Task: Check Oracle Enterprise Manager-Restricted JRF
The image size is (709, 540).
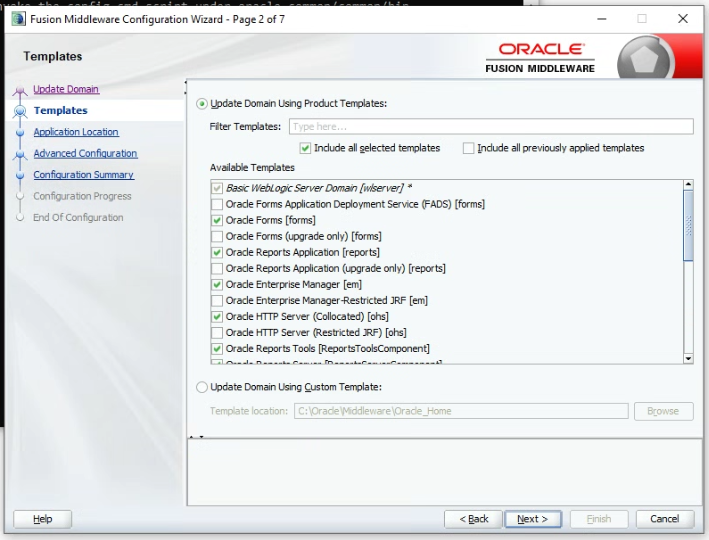Action: click(x=217, y=301)
